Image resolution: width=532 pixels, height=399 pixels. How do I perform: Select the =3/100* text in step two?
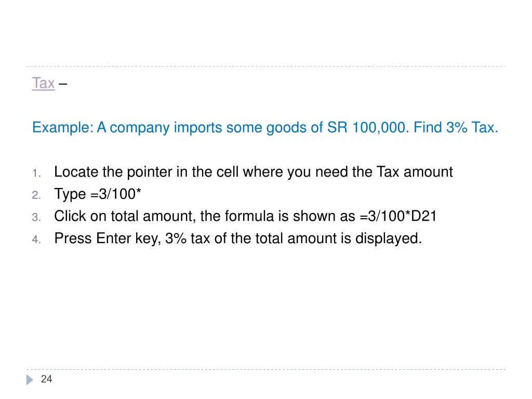116,194
